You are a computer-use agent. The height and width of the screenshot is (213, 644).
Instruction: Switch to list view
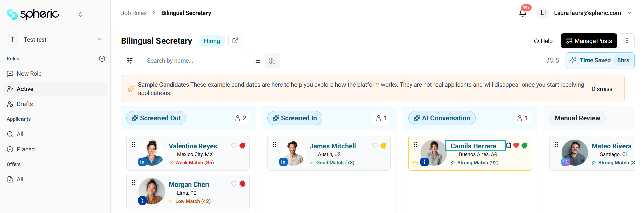[x=257, y=61]
